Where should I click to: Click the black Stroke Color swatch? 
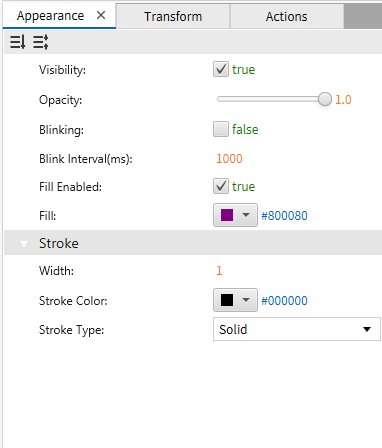pyautogui.click(x=227, y=300)
